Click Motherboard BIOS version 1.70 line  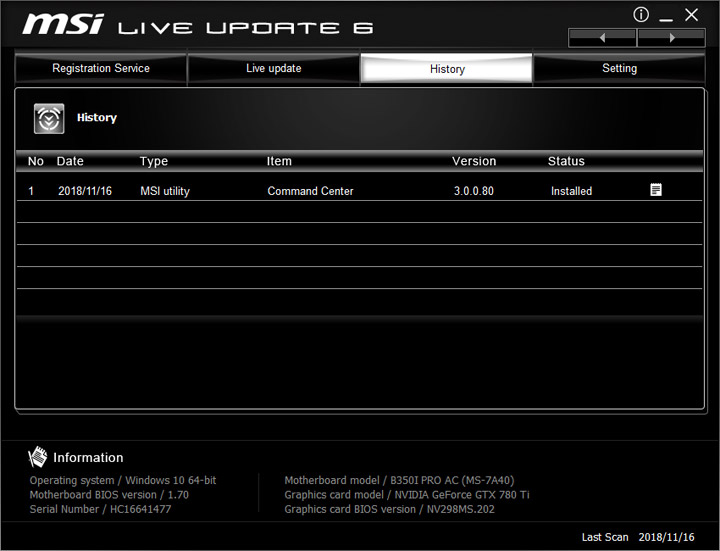[x=109, y=495]
